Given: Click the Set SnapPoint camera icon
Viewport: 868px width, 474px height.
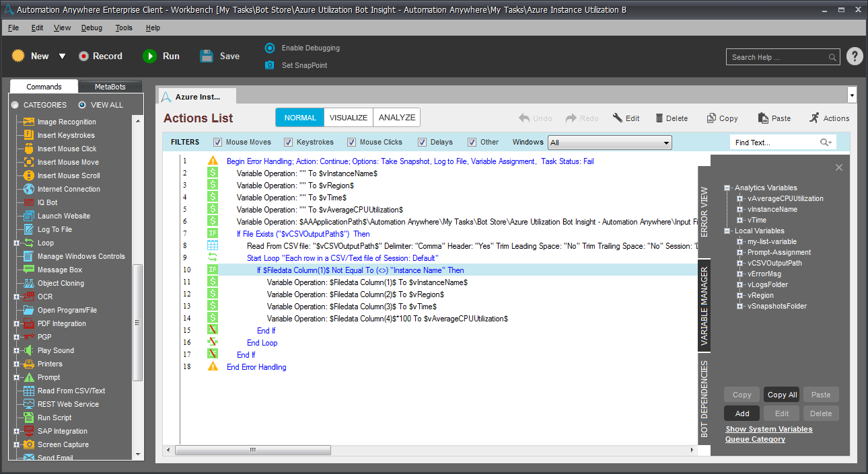Looking at the screenshot, I should coord(270,65).
